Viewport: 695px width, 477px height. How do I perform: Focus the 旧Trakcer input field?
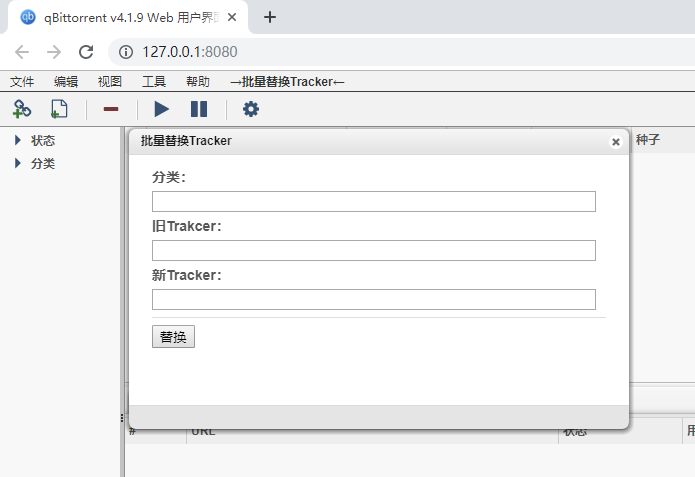(373, 251)
